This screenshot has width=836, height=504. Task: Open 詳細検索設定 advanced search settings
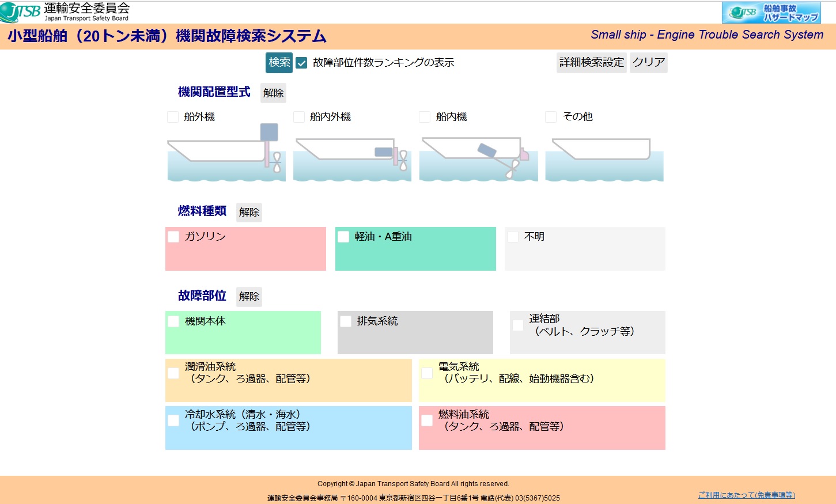click(x=592, y=62)
